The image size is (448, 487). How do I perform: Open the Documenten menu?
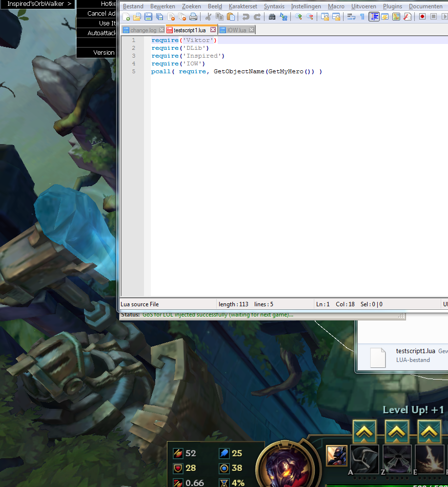426,6
